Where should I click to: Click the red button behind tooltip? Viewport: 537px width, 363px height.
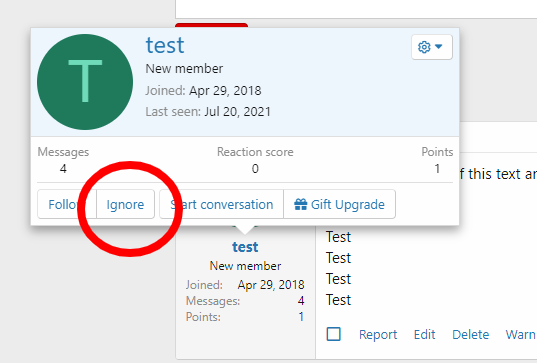coord(211,25)
